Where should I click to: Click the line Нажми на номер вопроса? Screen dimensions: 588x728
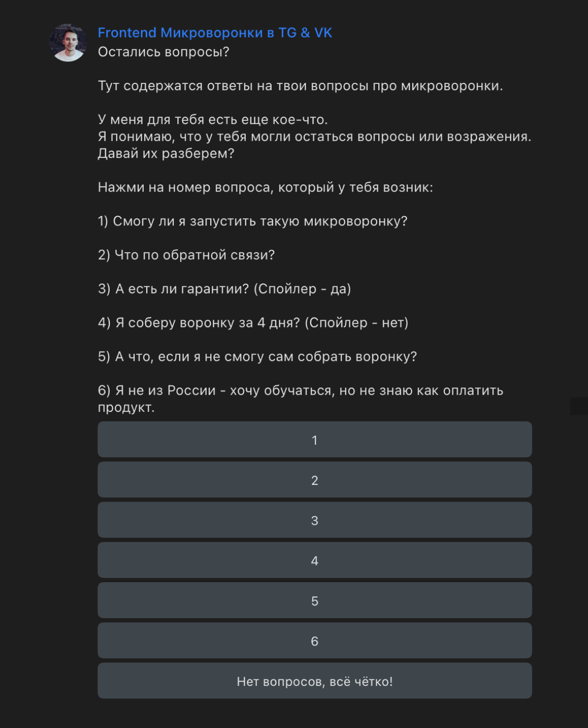(x=265, y=187)
